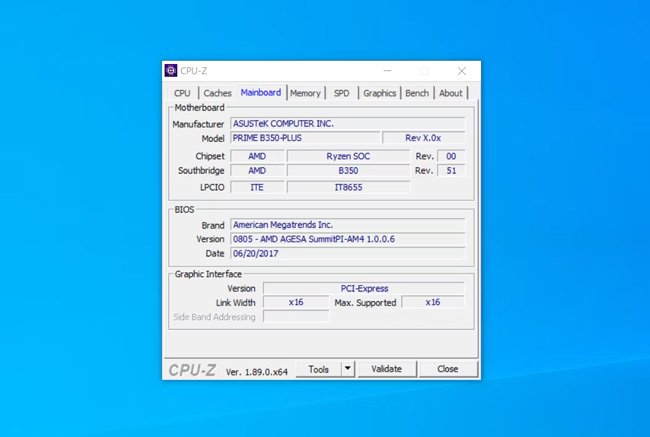This screenshot has height=437, width=650.
Task: Click the Link Width x16 value
Action: (x=296, y=302)
